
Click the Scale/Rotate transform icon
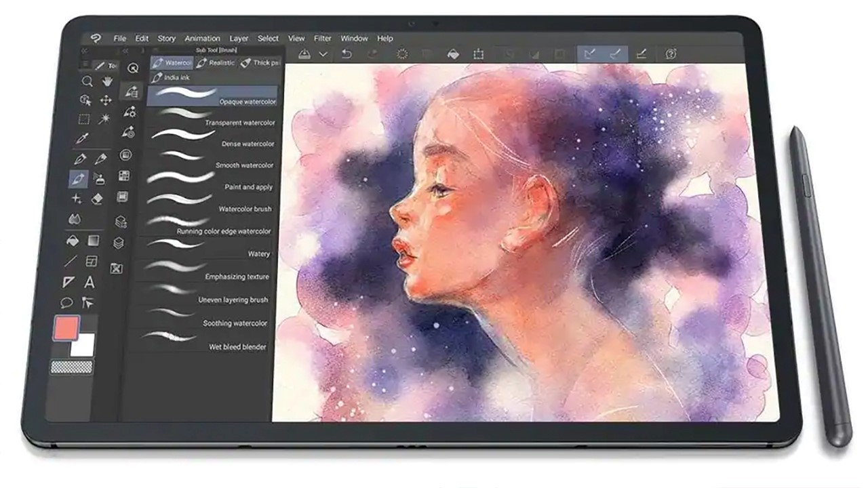coord(479,54)
